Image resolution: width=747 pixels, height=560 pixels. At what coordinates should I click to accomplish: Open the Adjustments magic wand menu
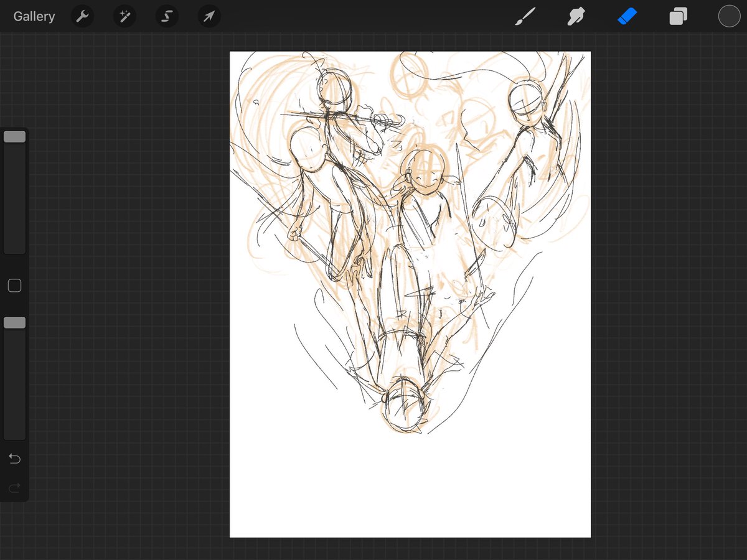tap(125, 16)
